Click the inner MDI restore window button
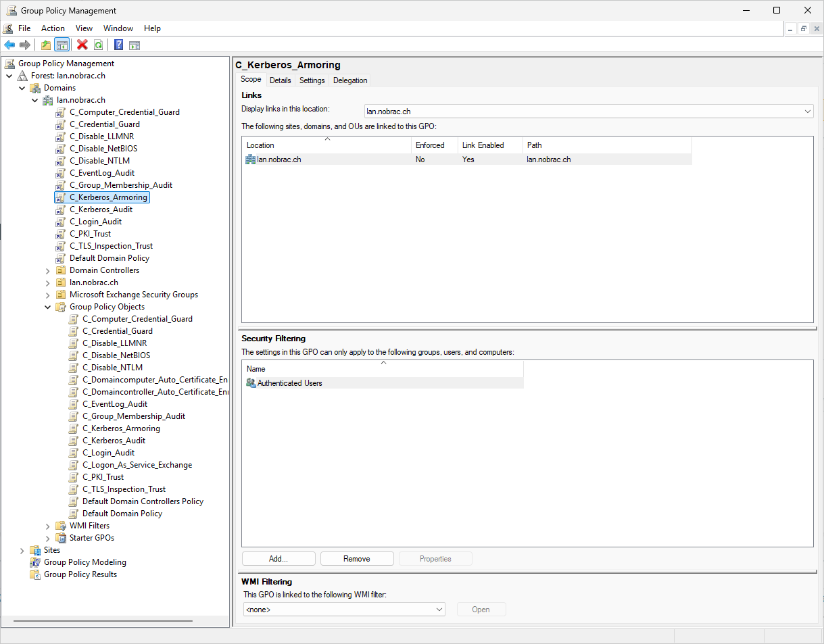824x644 pixels. coord(803,28)
